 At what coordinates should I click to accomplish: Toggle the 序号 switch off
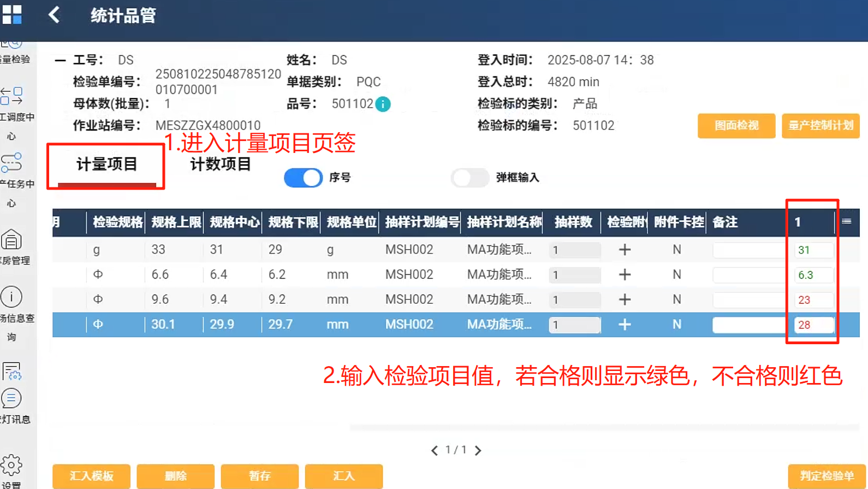point(304,178)
